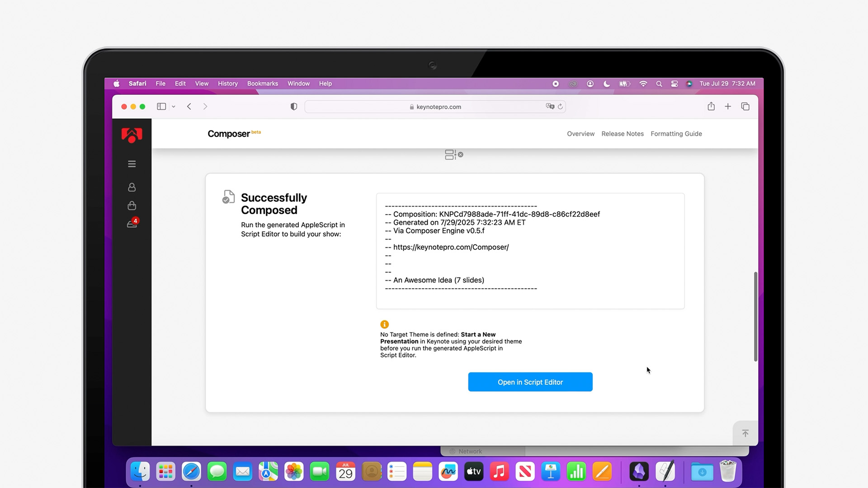Click the Open in Script Editor button
868x488 pixels.
tap(530, 382)
